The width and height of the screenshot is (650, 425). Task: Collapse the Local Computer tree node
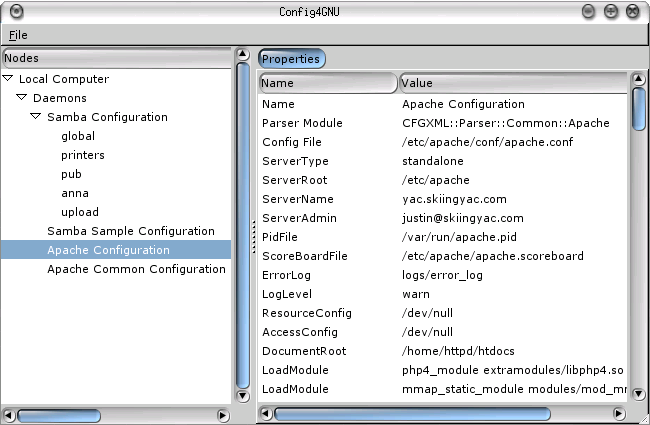[9, 79]
